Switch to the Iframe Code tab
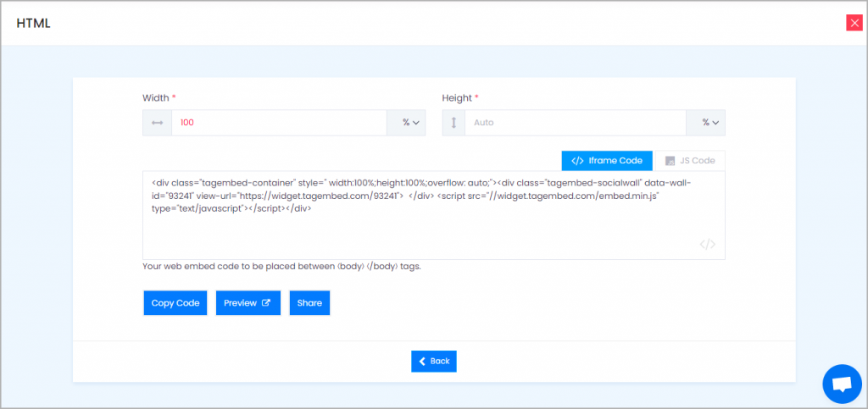This screenshot has height=409, width=868. point(607,161)
